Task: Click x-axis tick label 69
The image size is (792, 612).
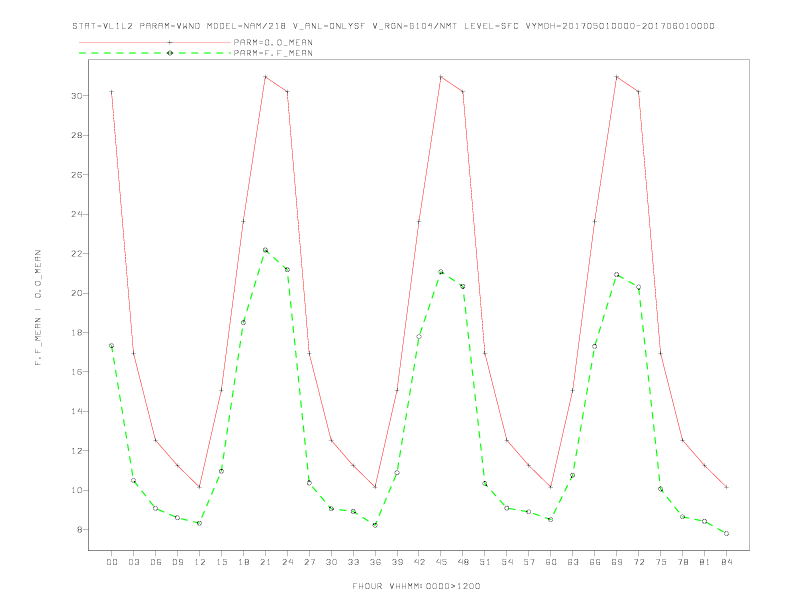Action: pos(617,562)
